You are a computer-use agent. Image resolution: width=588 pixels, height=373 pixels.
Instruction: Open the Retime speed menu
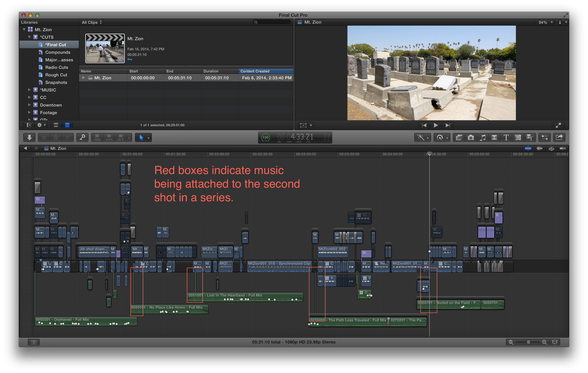click(x=442, y=137)
